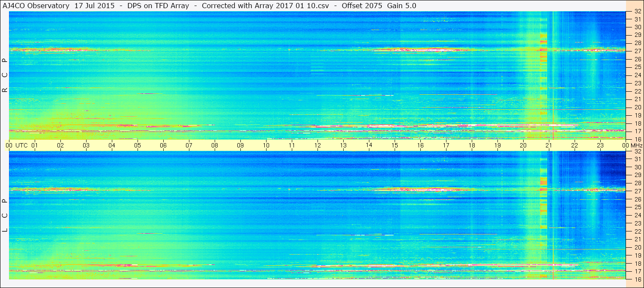This screenshot has height=288, width=644.
Task: Click the Array 2017 01 10.csv filename
Action: (x=292, y=6)
